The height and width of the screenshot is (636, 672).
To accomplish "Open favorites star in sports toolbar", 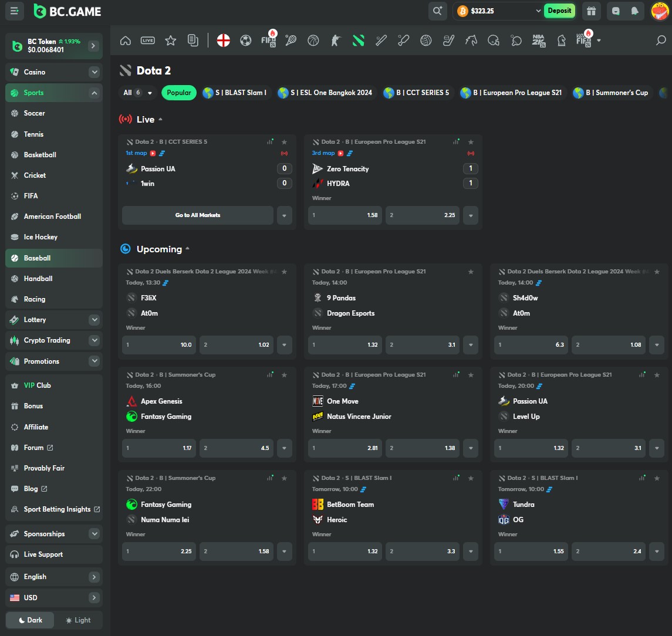I will point(171,40).
